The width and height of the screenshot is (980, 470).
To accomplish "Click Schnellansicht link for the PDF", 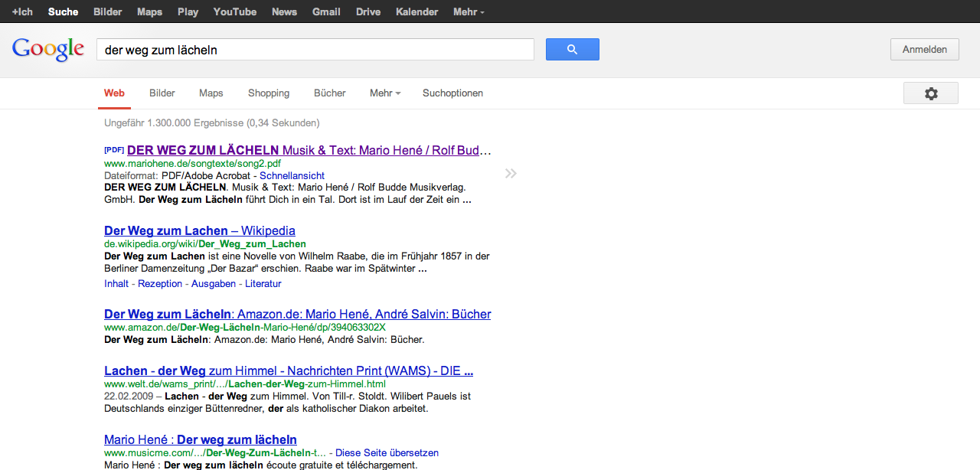I will [x=292, y=175].
